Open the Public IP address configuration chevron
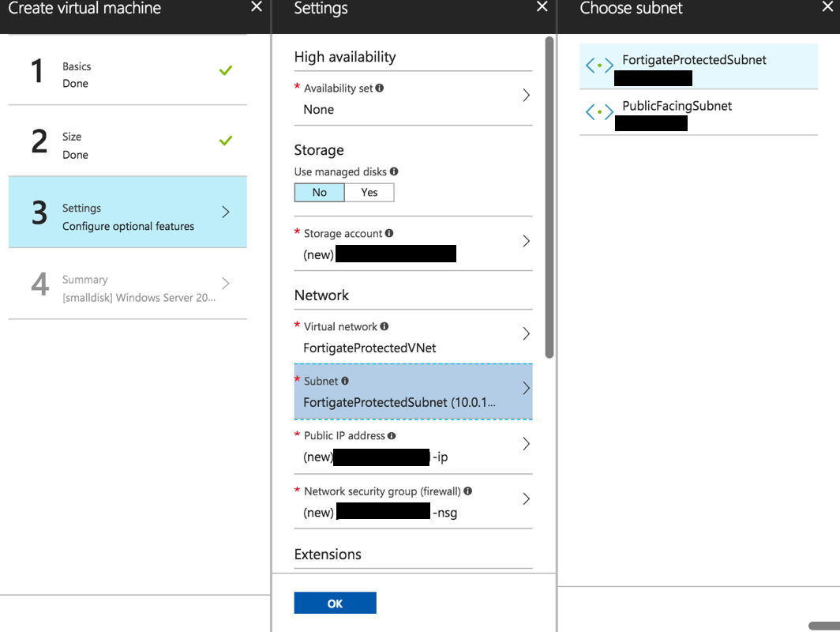This screenshot has height=632, width=840. pyautogui.click(x=526, y=444)
